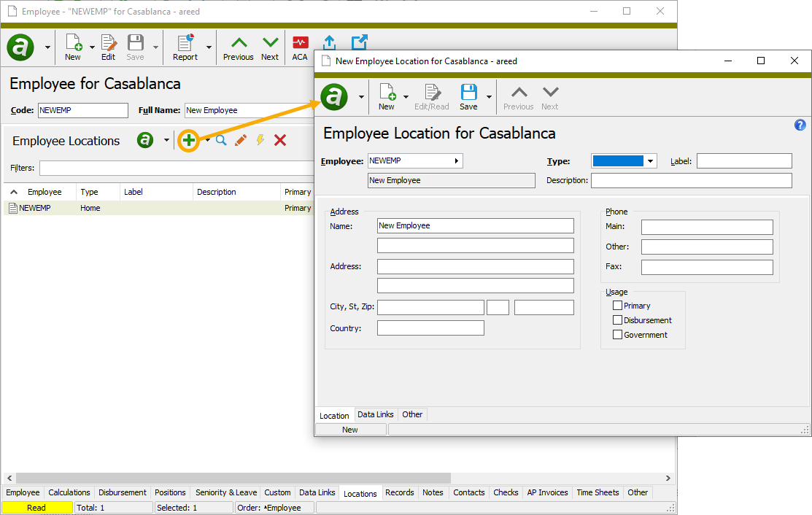The image size is (812, 515).
Task: Open the Save button dropdown arrow in the dialog
Action: click(x=489, y=96)
